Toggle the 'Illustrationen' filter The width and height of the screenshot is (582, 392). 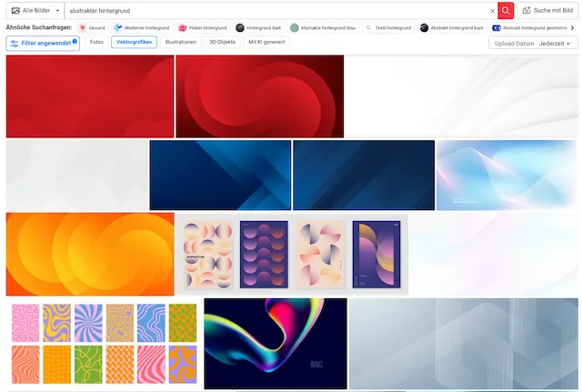tap(180, 43)
